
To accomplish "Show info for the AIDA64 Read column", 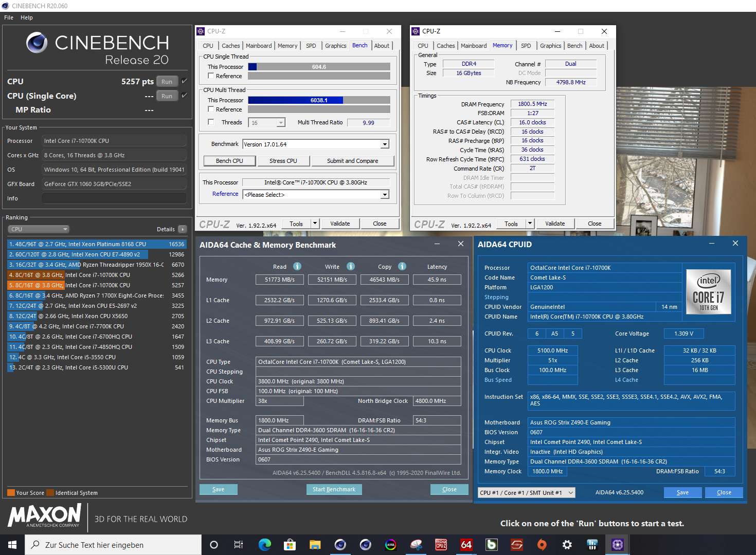I will coord(297,266).
